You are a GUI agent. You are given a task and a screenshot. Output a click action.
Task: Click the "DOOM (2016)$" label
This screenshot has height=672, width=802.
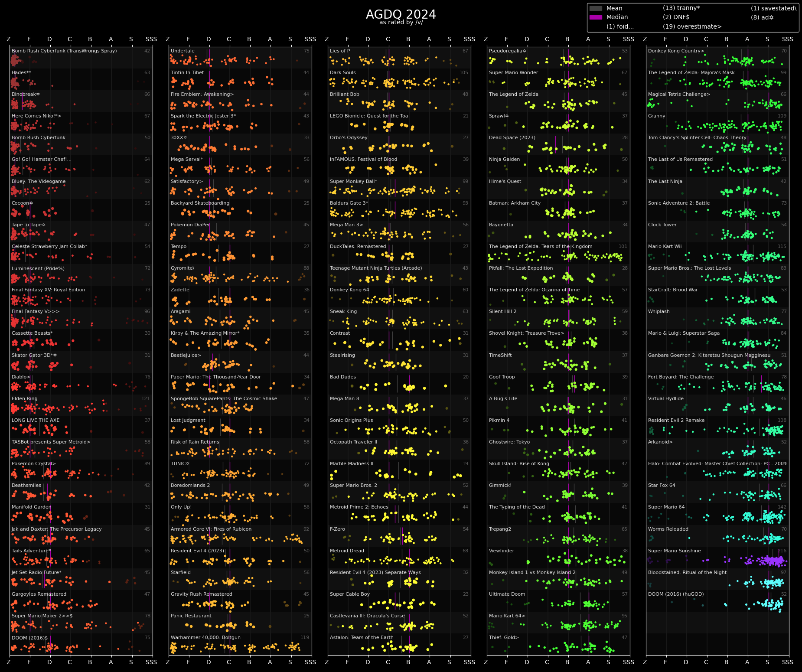click(x=29, y=638)
